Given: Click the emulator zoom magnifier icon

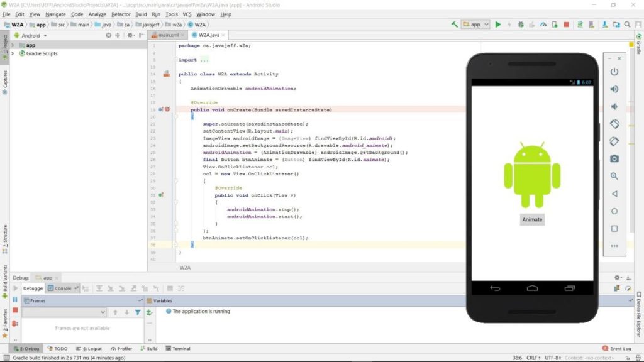Looking at the screenshot, I should [x=614, y=176].
